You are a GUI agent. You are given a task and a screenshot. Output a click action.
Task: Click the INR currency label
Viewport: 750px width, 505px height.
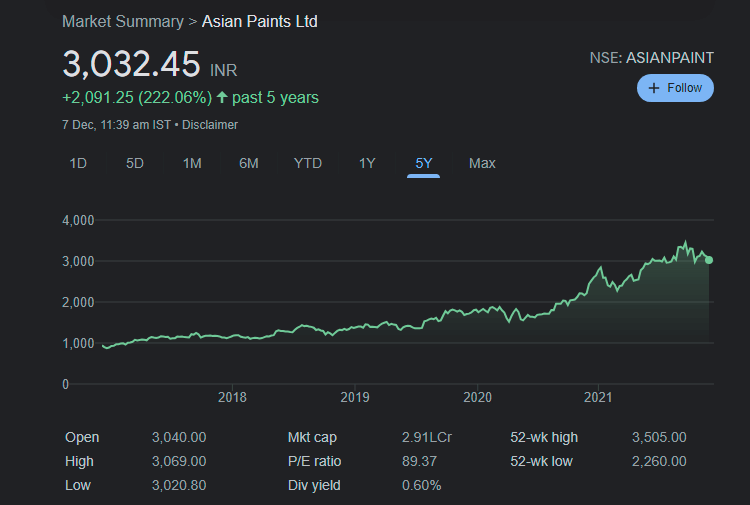(x=224, y=71)
